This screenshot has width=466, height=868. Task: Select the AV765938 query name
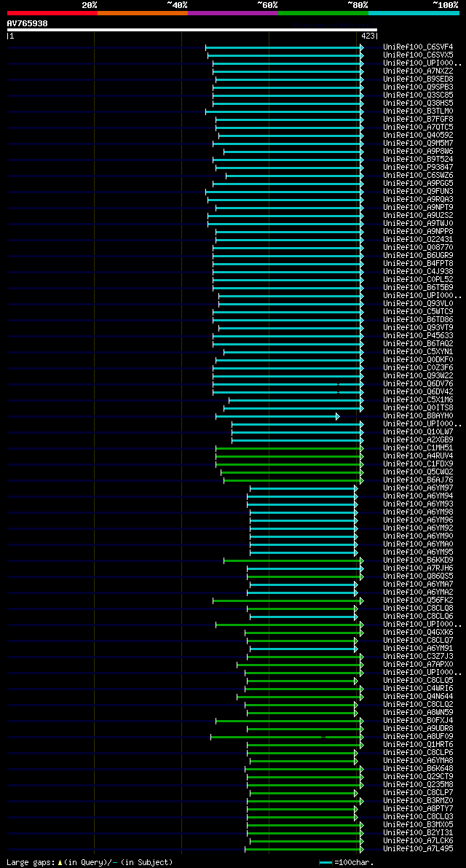[27, 23]
